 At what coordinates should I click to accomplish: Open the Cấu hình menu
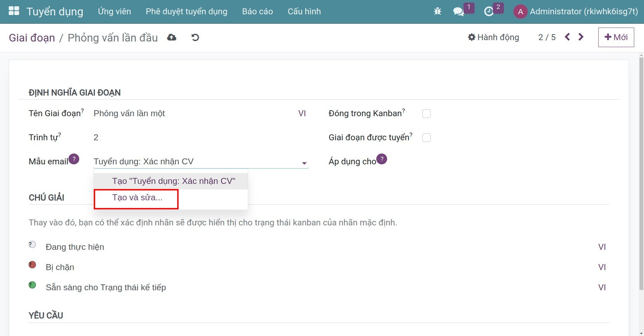304,12
